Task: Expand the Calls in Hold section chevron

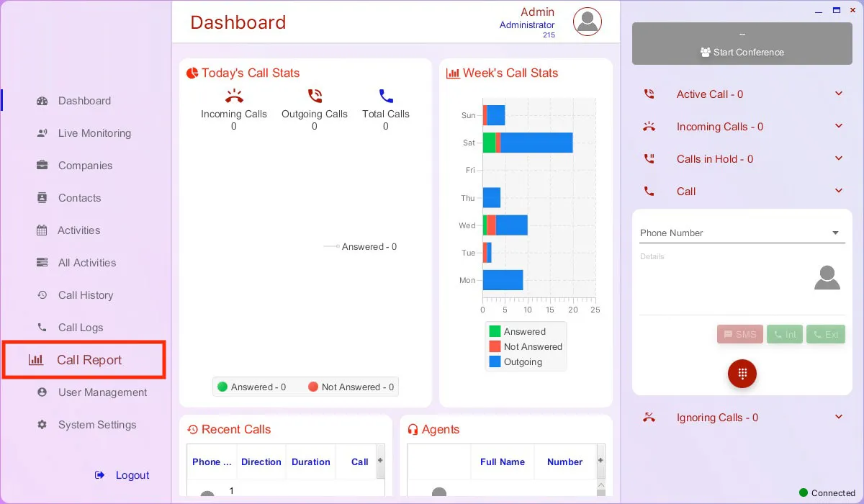Action: tap(839, 158)
